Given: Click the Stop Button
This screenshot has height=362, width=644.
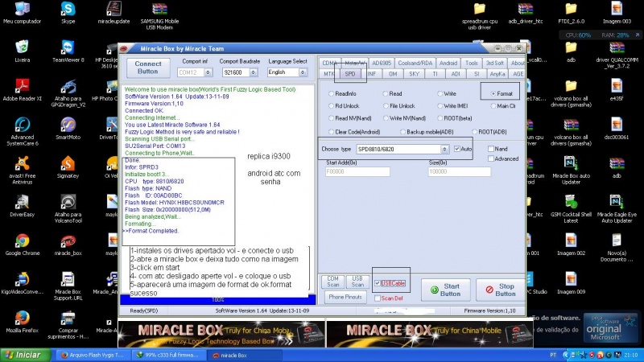Looking at the screenshot, I should (500, 290).
